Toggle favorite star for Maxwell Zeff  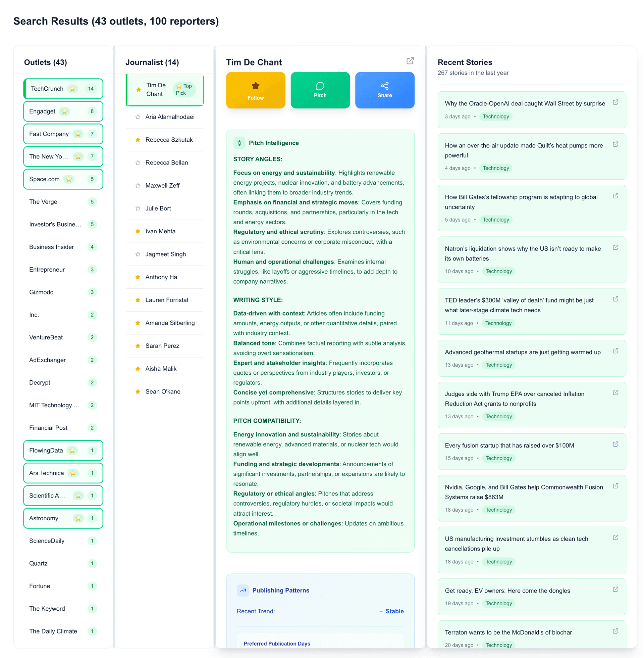click(138, 186)
